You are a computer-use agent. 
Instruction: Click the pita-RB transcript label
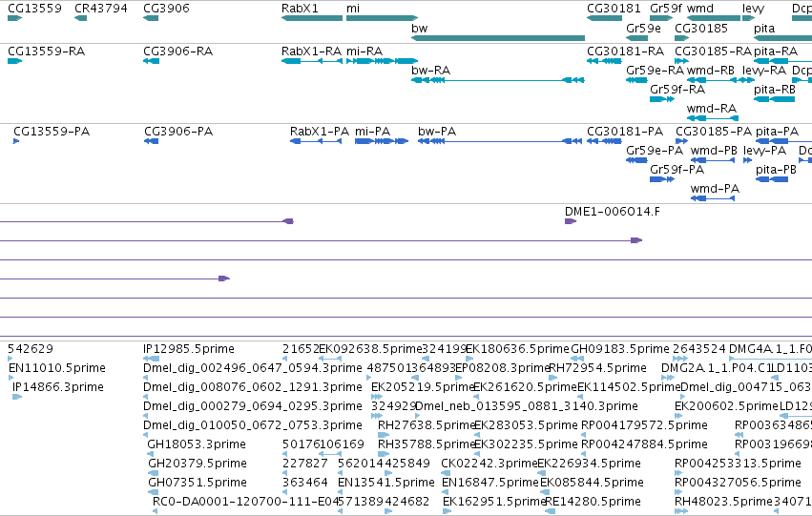775,90
